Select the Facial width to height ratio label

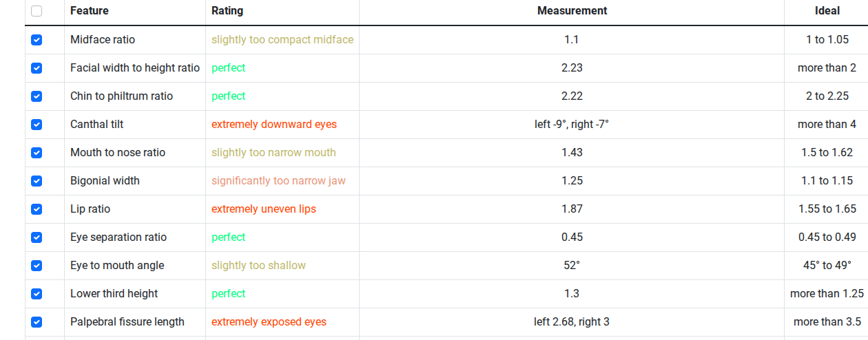[135, 68]
